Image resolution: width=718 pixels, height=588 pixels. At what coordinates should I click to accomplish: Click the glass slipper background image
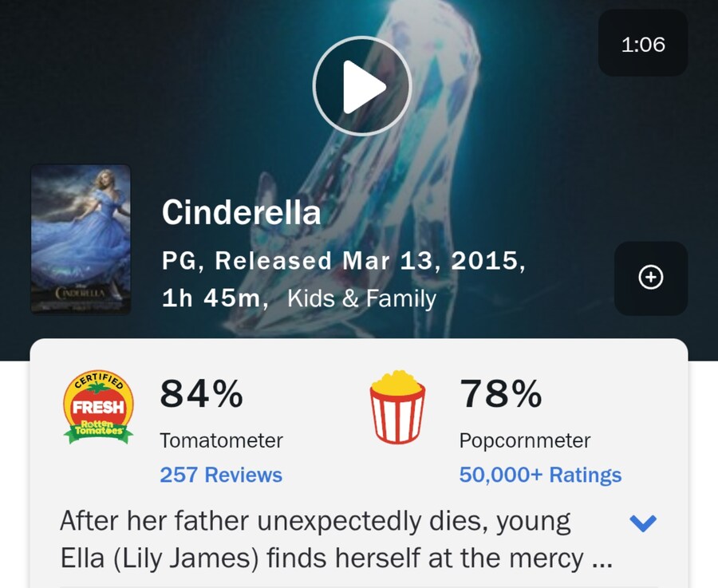[479, 160]
